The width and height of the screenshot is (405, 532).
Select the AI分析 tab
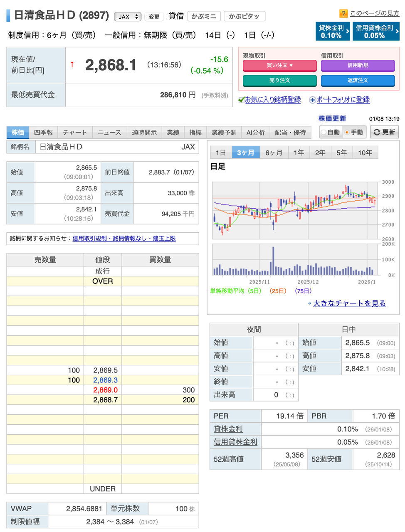coord(256,132)
